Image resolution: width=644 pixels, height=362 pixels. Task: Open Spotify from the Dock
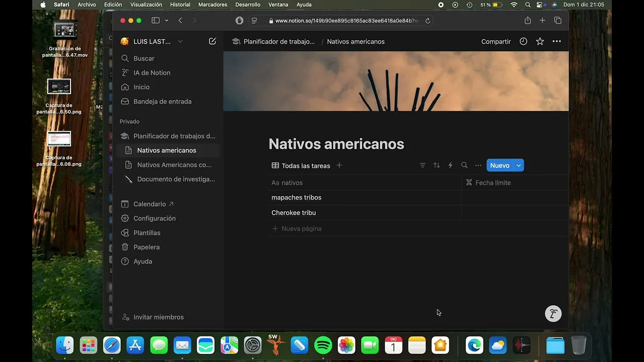coord(323,345)
